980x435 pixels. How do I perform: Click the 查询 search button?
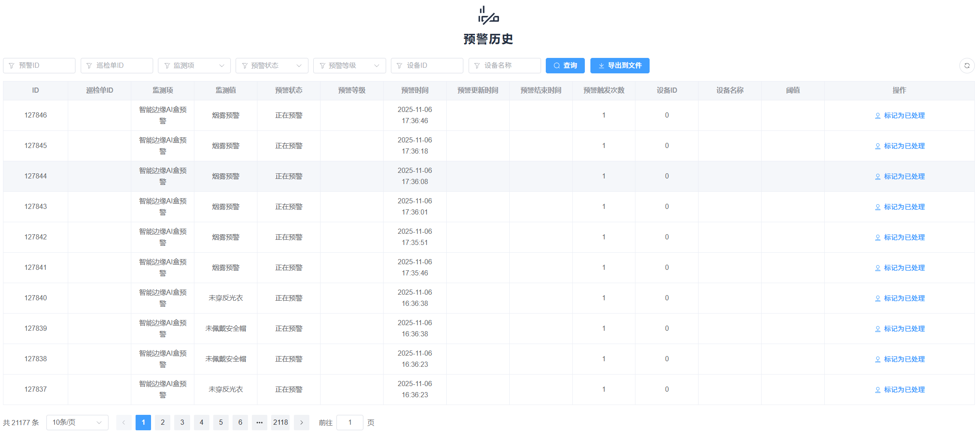click(x=565, y=66)
